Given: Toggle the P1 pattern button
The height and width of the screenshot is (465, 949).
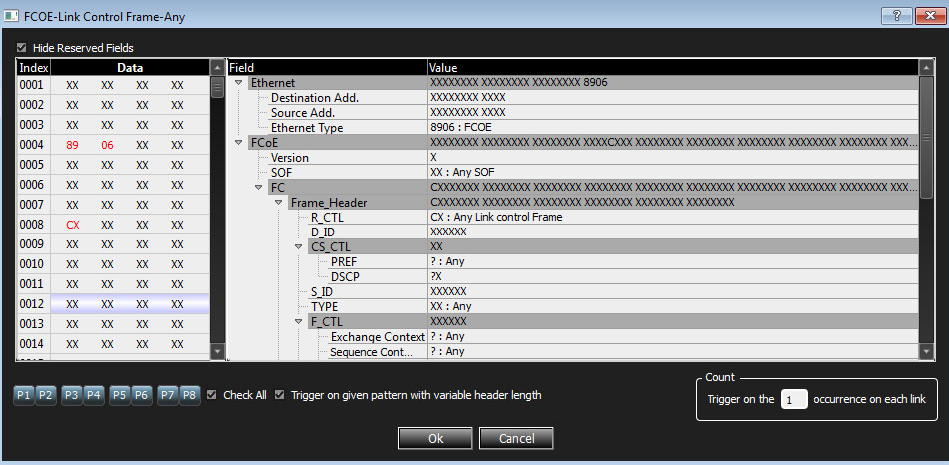Looking at the screenshot, I should tap(24, 395).
